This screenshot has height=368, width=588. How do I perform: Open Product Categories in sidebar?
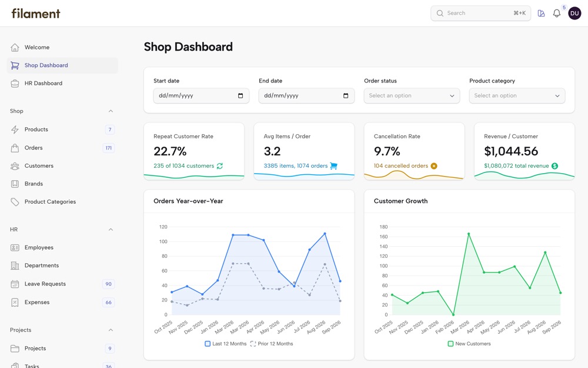click(62, 202)
